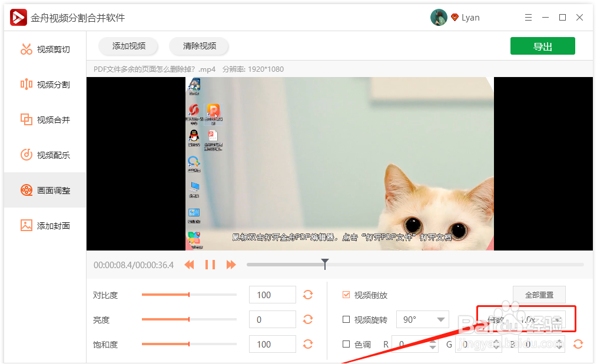The image size is (597, 364).
Task: Select 画面调整 (picture adjust) in sidebar
Action: (x=45, y=190)
